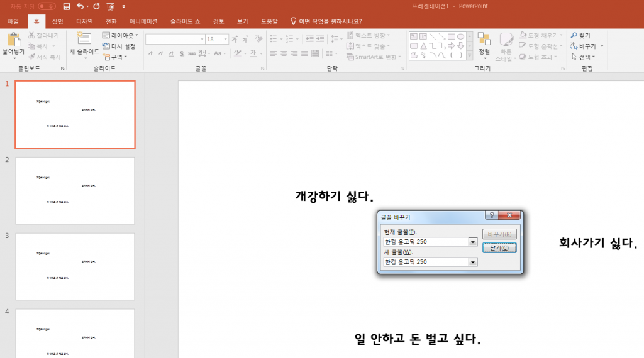Open the 레이아웃 dropdown

pyautogui.click(x=120, y=35)
